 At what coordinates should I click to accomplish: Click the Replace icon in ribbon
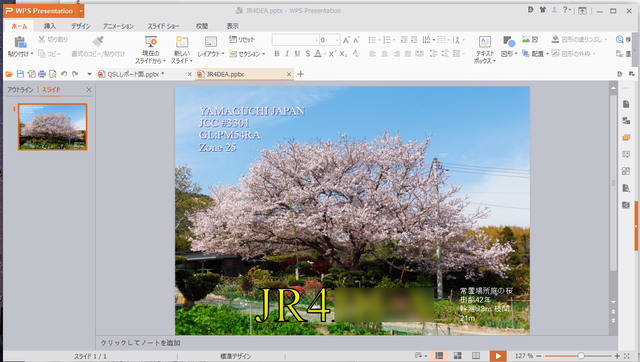(620, 53)
